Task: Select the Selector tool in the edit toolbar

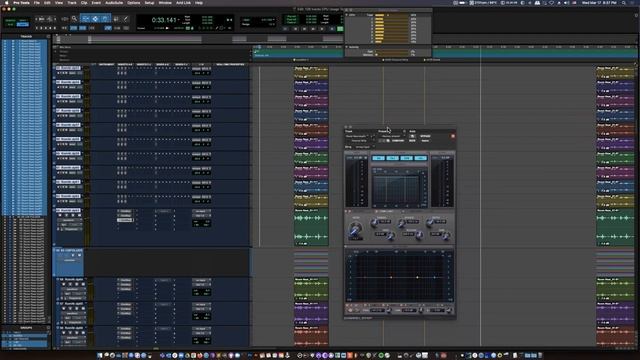Action: point(95,19)
